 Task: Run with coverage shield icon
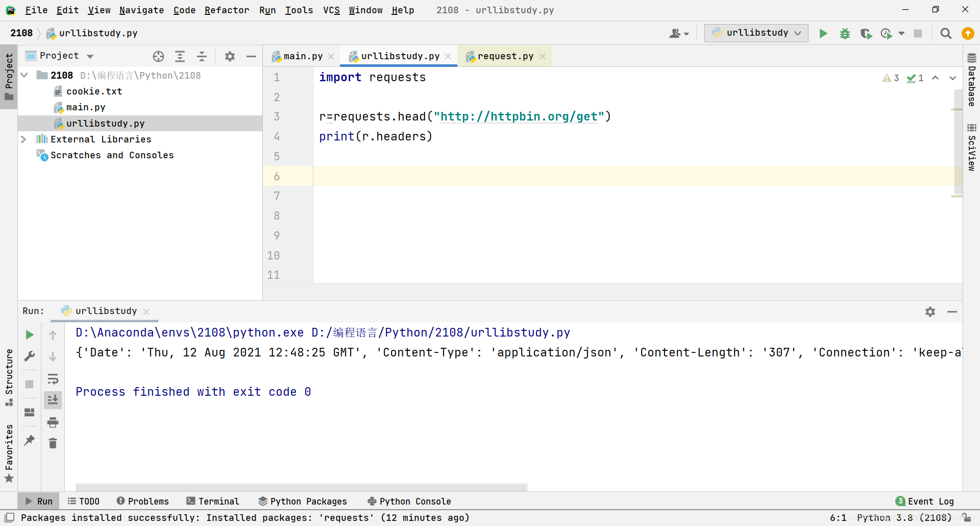[866, 33]
